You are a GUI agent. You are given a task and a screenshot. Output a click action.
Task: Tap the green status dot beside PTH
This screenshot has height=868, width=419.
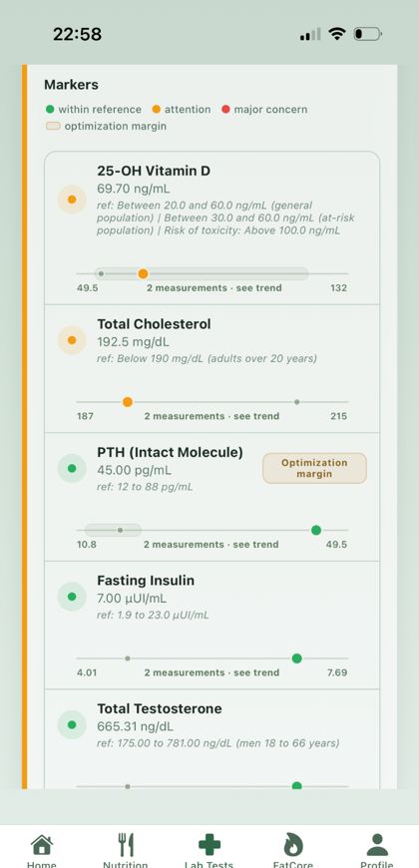[72, 468]
